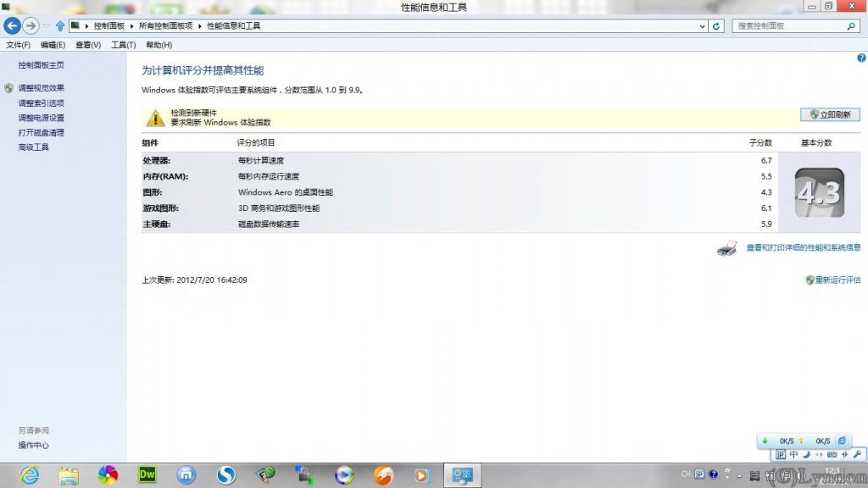Image resolution: width=868 pixels, height=488 pixels.
Task: Go back with the blue Back arrow
Action: coord(12,25)
